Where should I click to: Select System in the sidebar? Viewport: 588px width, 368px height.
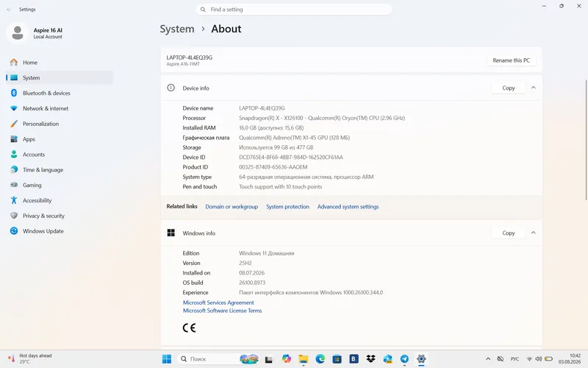pyautogui.click(x=60, y=78)
